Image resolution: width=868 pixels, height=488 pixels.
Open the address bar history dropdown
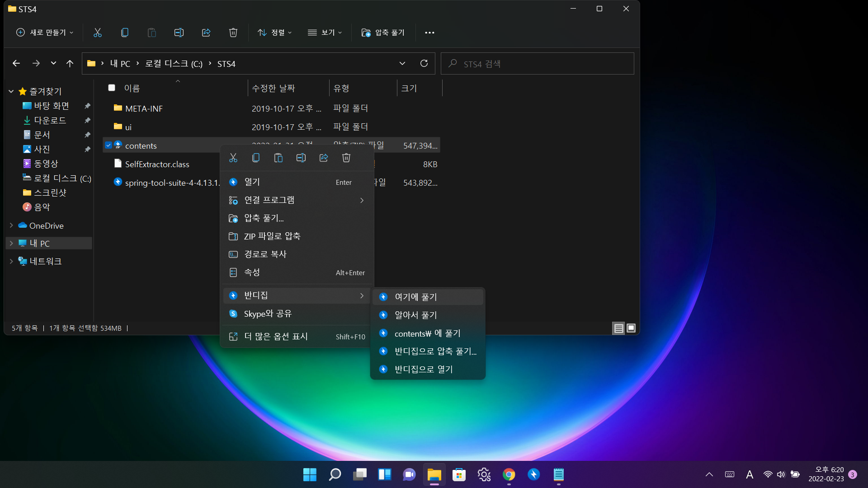(402, 63)
